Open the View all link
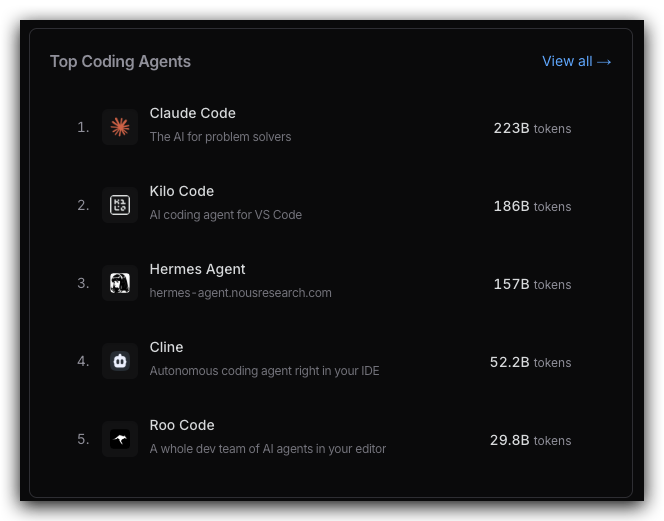Viewport: 664px width, 521px height. tap(576, 61)
